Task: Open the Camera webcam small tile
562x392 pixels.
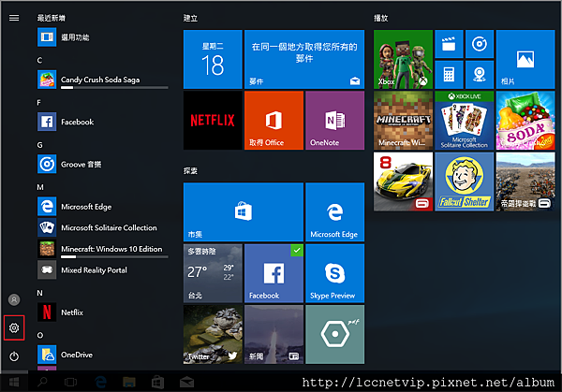Action: tap(480, 75)
